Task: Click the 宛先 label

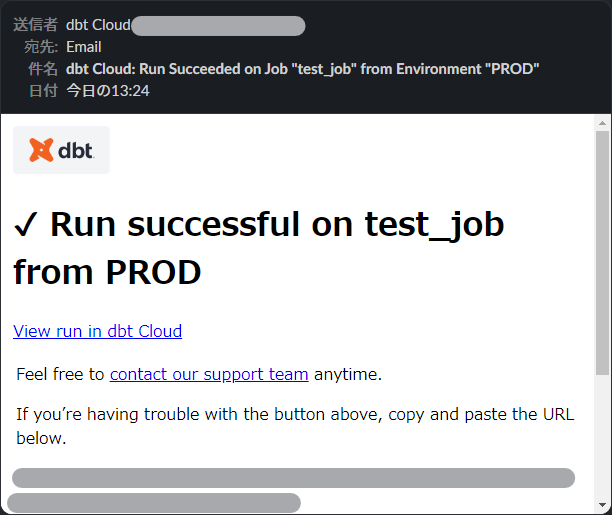Action: click(41, 47)
